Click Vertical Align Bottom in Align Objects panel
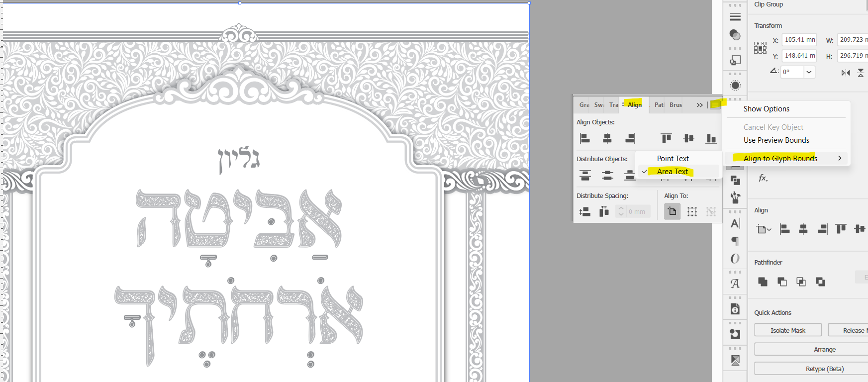Image resolution: width=868 pixels, height=382 pixels. tap(711, 138)
